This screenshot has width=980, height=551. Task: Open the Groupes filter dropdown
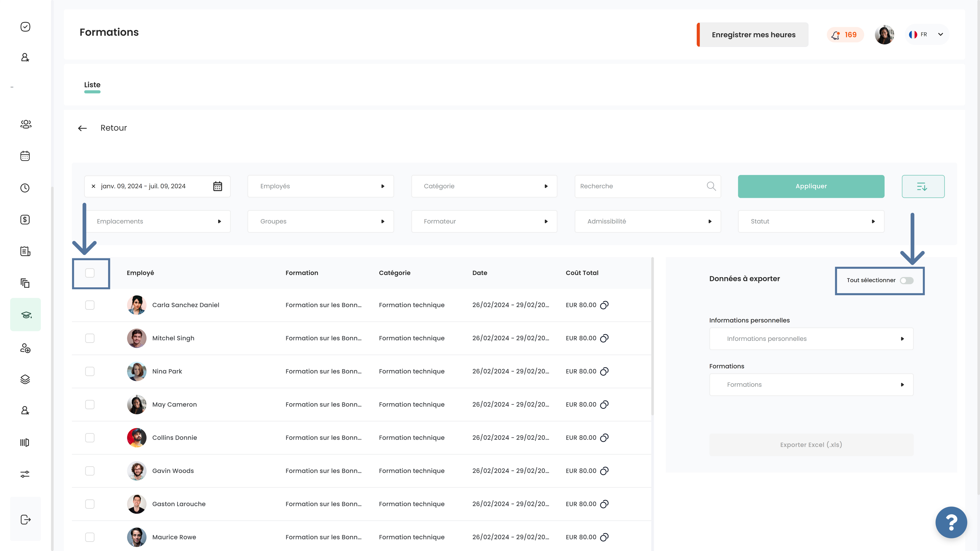coord(321,221)
